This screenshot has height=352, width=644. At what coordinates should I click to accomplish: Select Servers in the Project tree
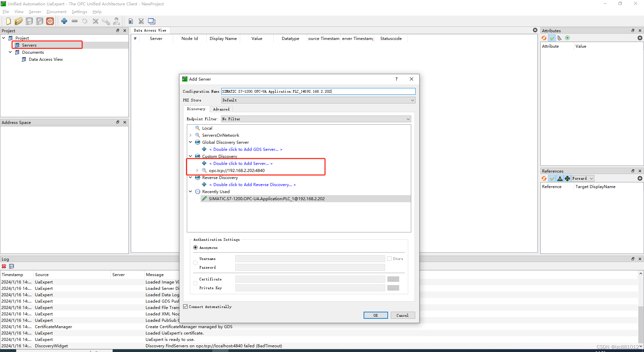(29, 45)
